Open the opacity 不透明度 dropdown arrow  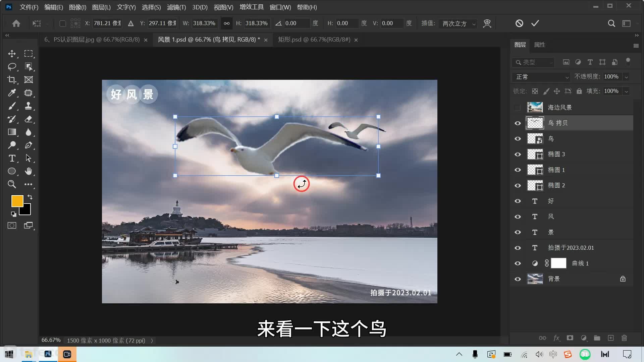click(x=626, y=77)
